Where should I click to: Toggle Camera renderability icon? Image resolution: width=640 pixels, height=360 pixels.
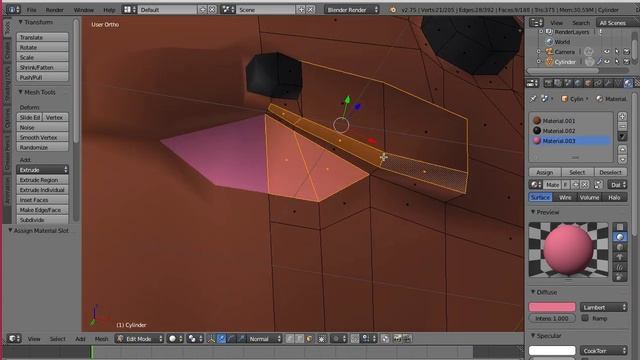pos(627,52)
